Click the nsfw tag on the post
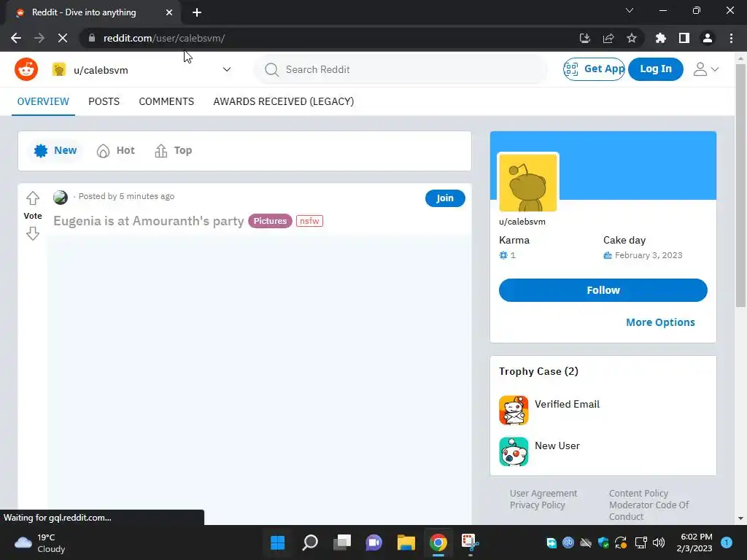This screenshot has width=747, height=560. pos(309,221)
